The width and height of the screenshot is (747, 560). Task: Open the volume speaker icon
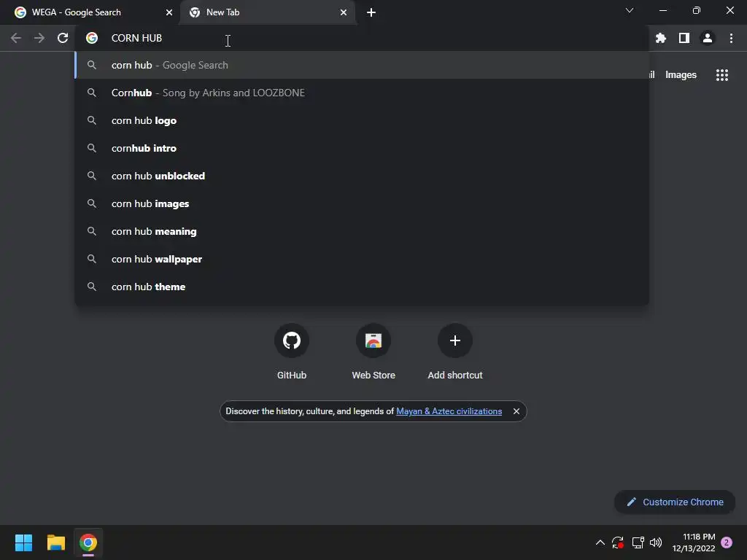(x=656, y=542)
